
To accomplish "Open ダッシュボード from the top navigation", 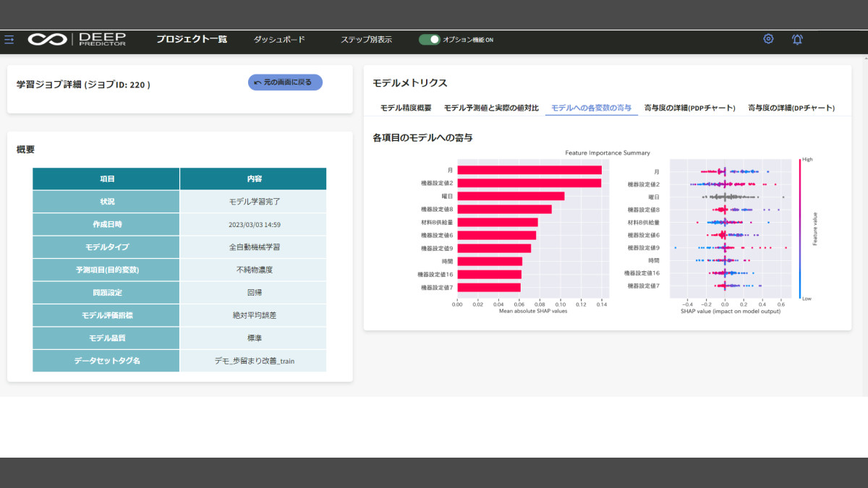I will click(x=279, y=40).
